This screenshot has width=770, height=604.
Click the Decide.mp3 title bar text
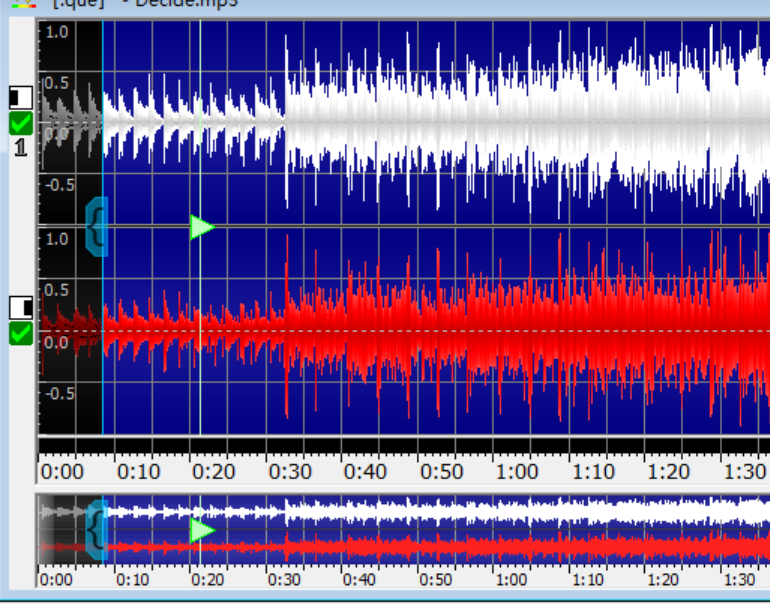click(190, 4)
